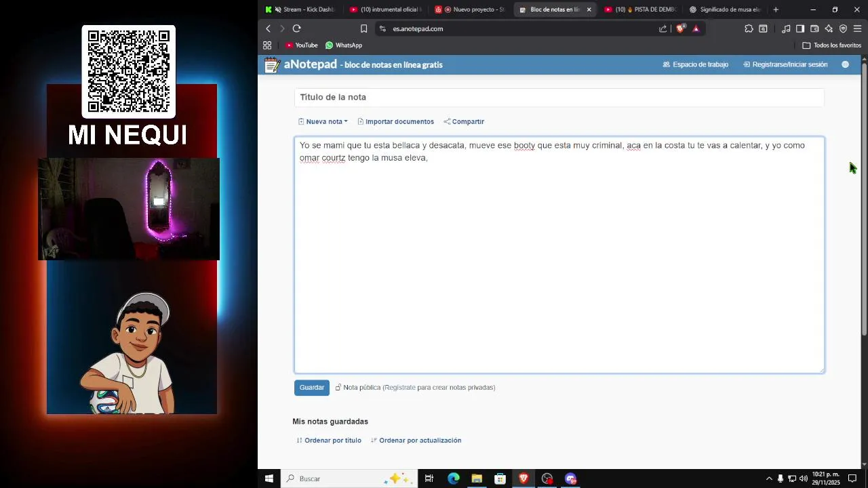Open Task View on the taskbar

[429, 479]
